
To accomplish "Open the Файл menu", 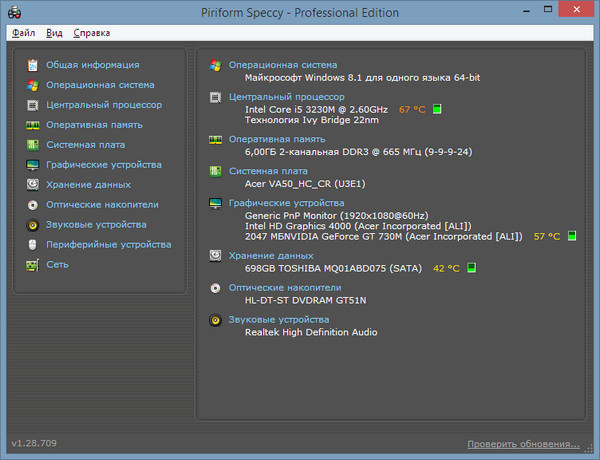I will tap(24, 33).
